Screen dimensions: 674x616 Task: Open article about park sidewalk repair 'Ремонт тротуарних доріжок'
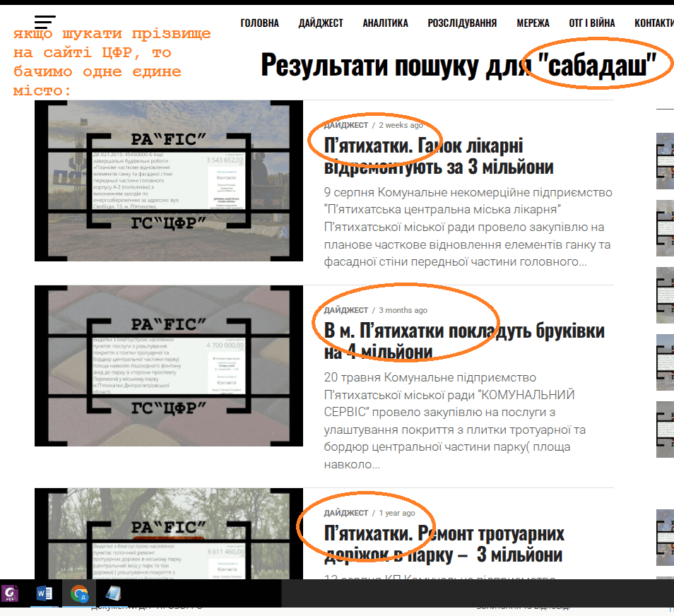444,543
